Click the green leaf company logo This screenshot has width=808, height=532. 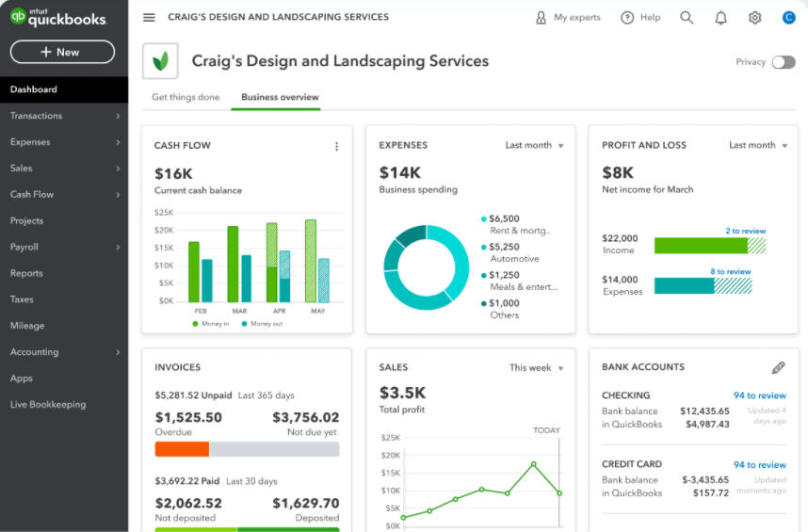point(160,61)
